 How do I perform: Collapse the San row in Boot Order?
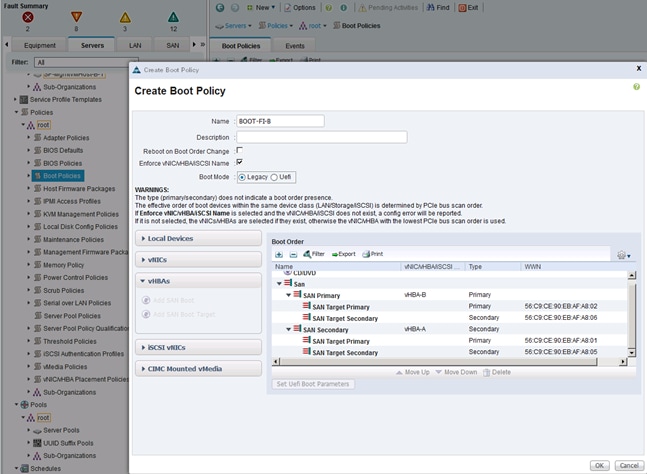tap(279, 284)
